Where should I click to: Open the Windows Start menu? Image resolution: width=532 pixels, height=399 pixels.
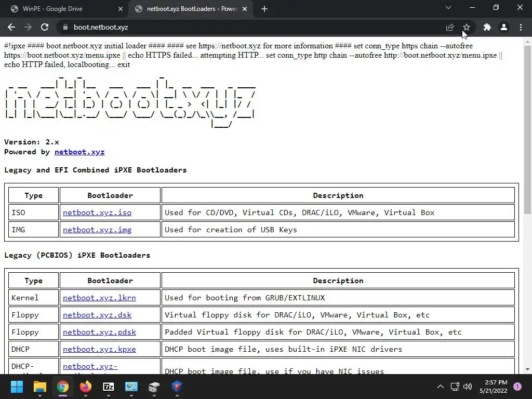[17, 387]
